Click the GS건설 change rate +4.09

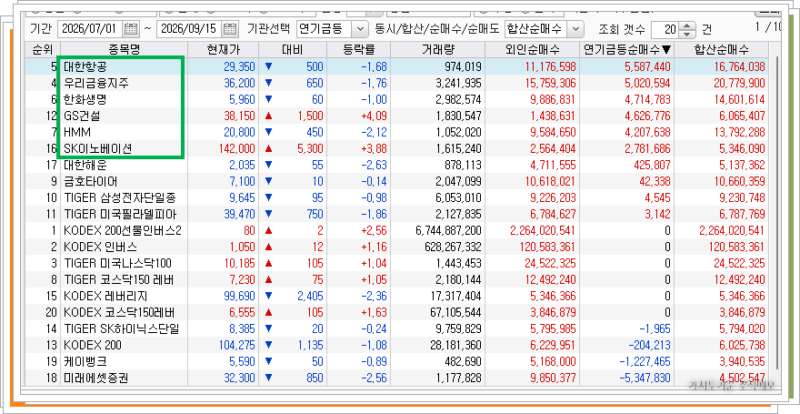coord(374,116)
